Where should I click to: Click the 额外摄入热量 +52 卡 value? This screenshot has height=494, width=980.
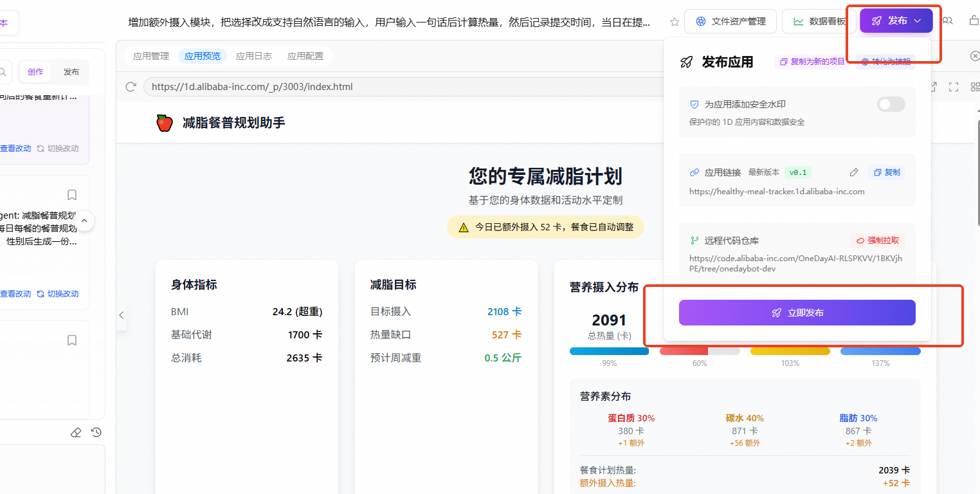click(x=896, y=483)
